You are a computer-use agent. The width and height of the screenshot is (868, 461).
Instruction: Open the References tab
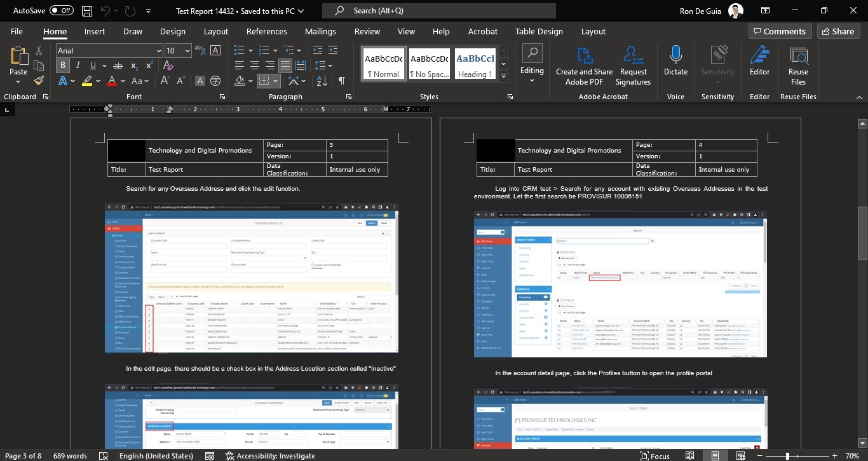point(267,31)
